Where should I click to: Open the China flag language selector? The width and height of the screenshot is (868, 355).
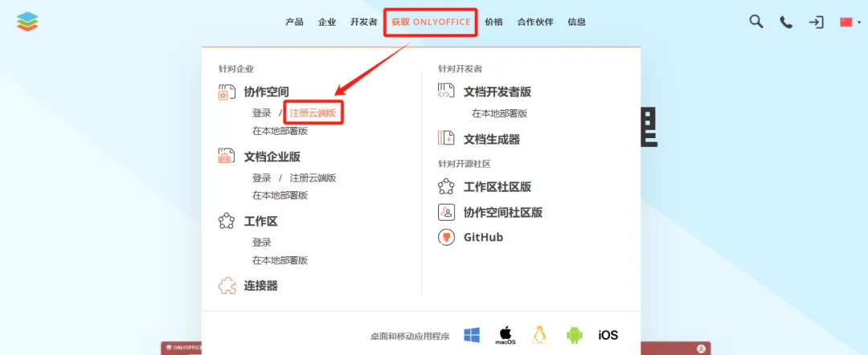click(850, 22)
